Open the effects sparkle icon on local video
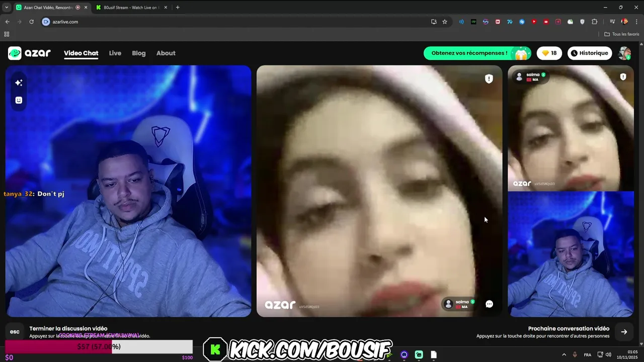The width and height of the screenshot is (644, 362). 19,82
